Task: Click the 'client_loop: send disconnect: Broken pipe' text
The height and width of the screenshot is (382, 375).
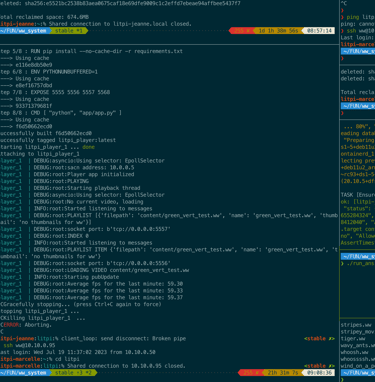Action: (123, 339)
